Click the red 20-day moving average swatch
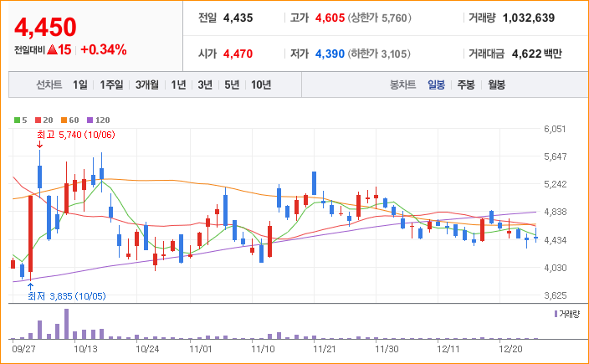 [x=38, y=120]
